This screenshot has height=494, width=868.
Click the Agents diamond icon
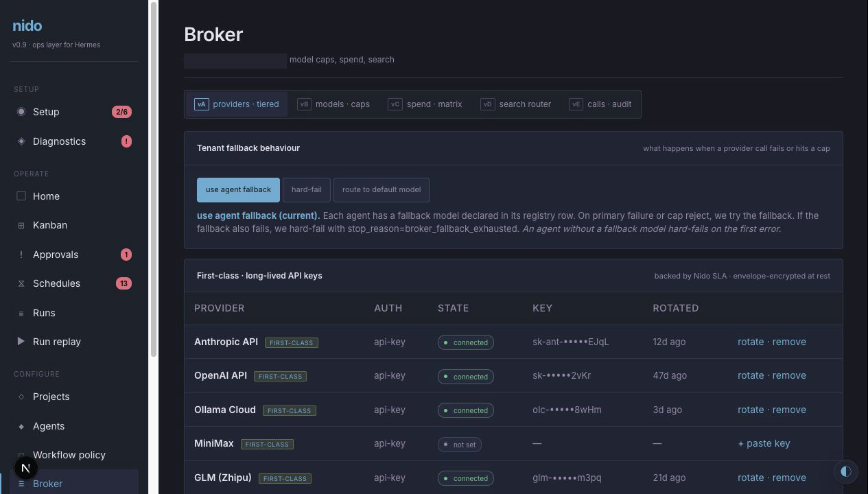(21, 426)
